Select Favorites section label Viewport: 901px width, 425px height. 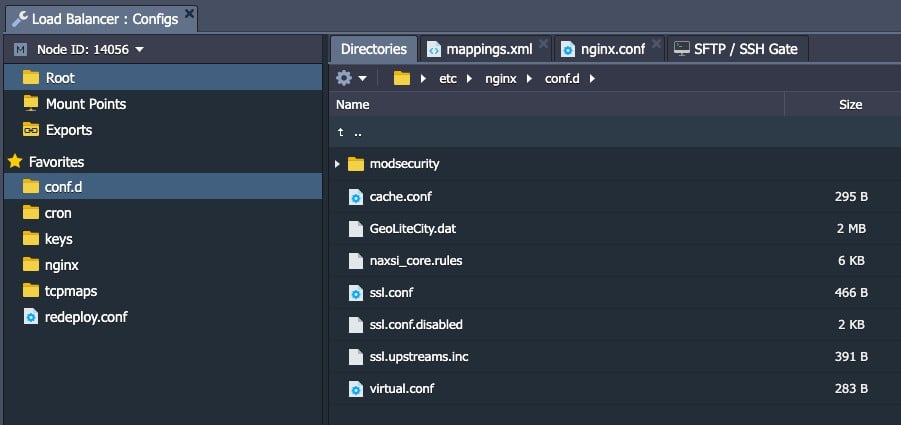click(56, 162)
